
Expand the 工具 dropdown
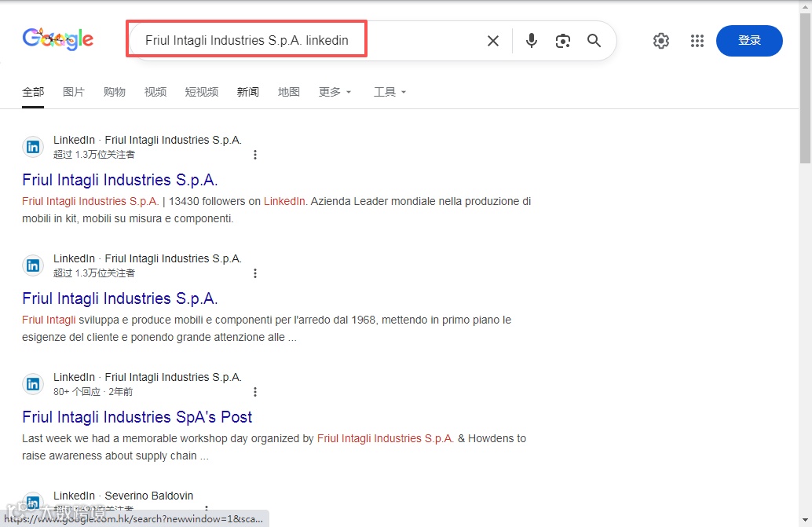tap(390, 92)
